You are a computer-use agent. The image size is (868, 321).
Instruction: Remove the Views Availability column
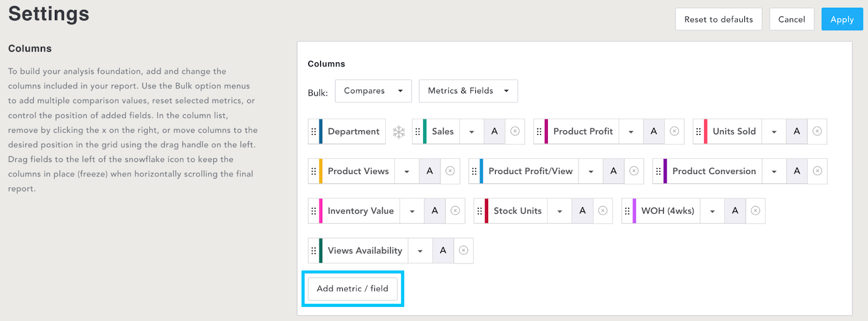463,251
